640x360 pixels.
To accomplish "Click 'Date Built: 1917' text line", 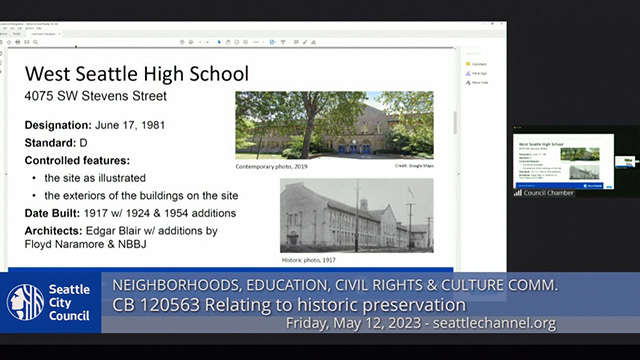I will point(130,213).
